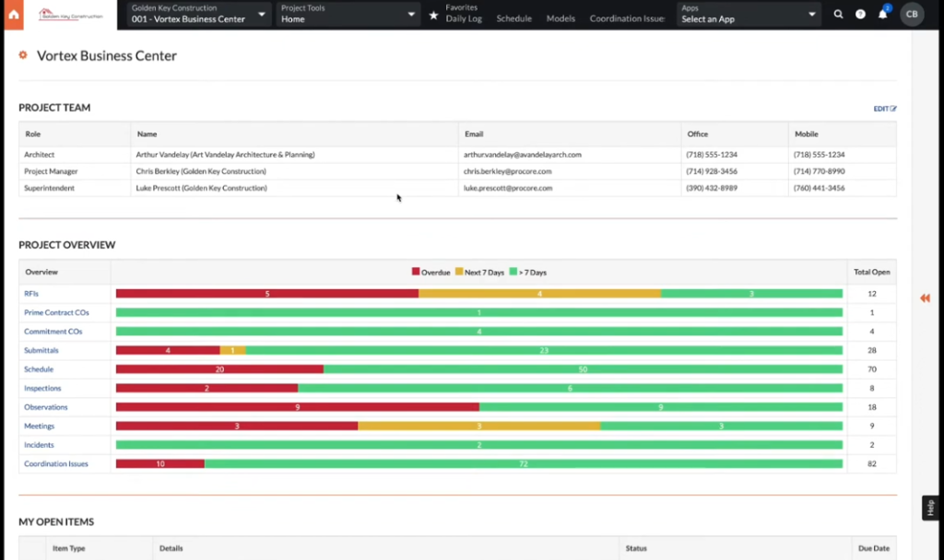944x560 pixels.
Task: Click chris.berkley@procore.com email
Action: 508,171
